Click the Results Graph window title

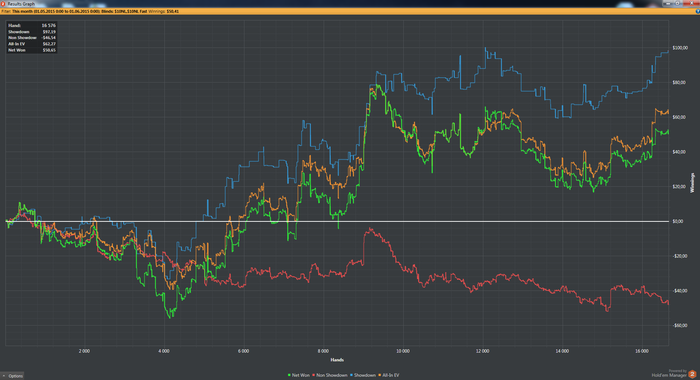[21, 4]
